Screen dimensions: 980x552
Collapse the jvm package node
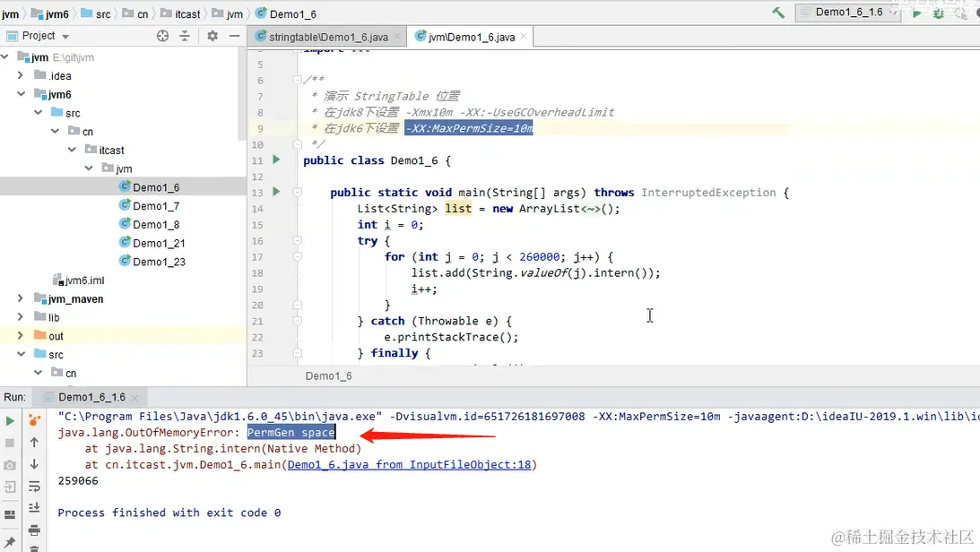coord(89,168)
